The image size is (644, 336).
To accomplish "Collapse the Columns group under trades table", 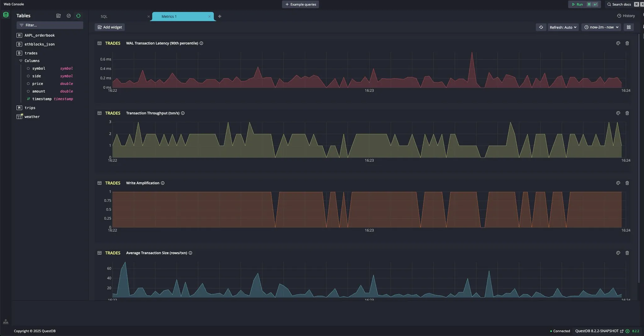I will click(21, 61).
